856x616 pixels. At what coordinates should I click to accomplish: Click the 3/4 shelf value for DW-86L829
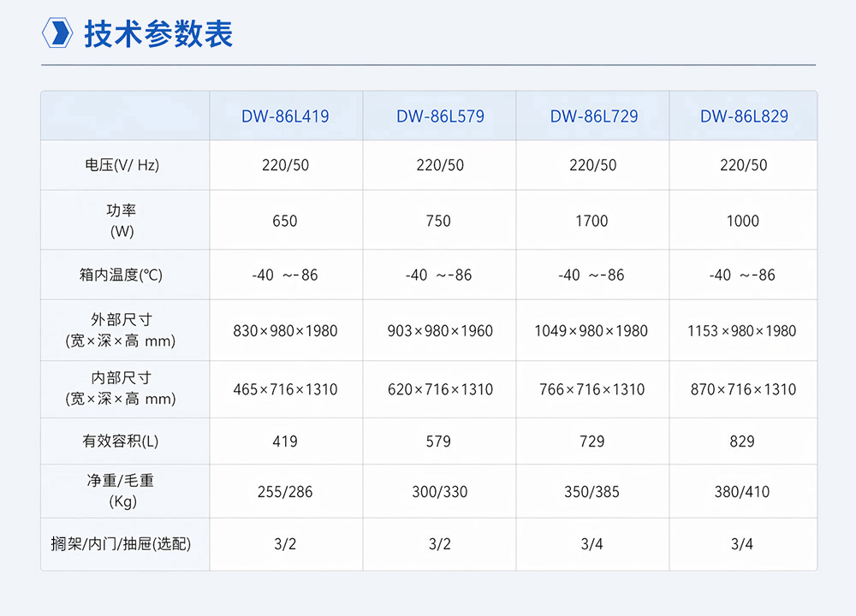click(742, 544)
